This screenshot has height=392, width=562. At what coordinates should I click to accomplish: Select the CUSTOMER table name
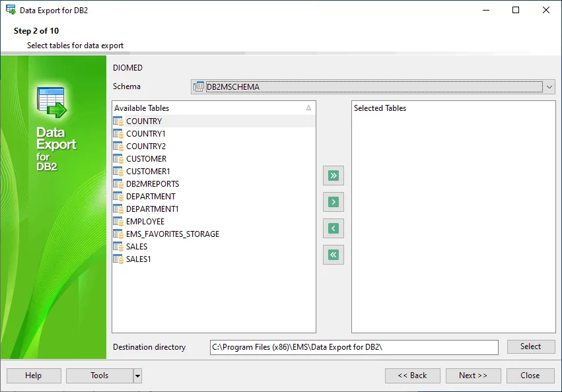pos(146,159)
